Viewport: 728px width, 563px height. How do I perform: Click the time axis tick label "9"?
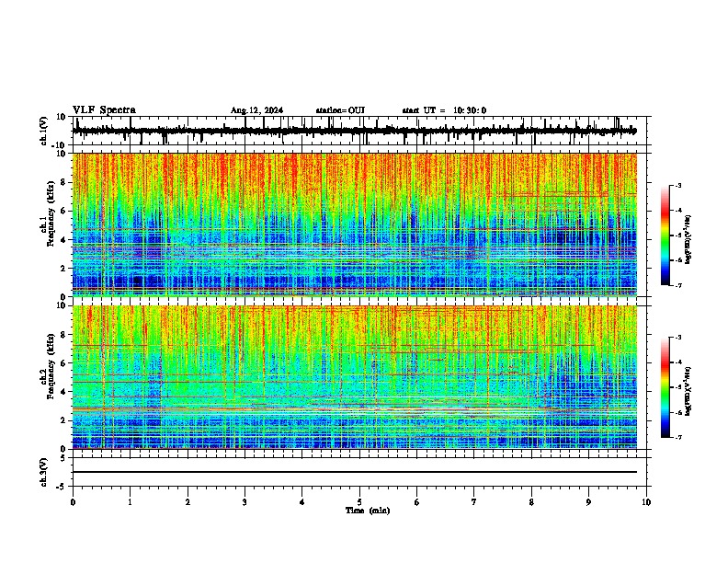[x=588, y=502]
